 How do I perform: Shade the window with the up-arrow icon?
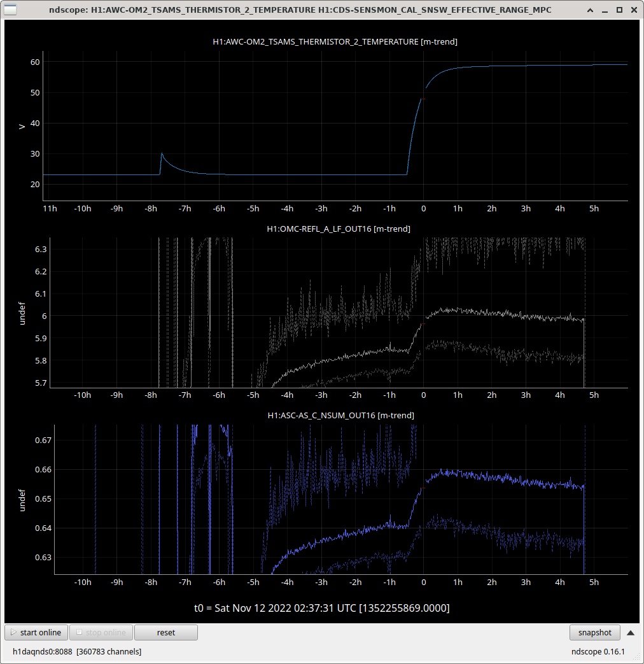tap(591, 10)
